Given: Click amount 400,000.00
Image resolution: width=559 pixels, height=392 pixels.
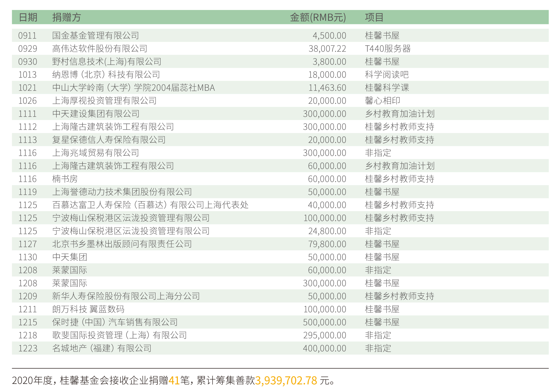Looking at the screenshot, I should point(325,348).
